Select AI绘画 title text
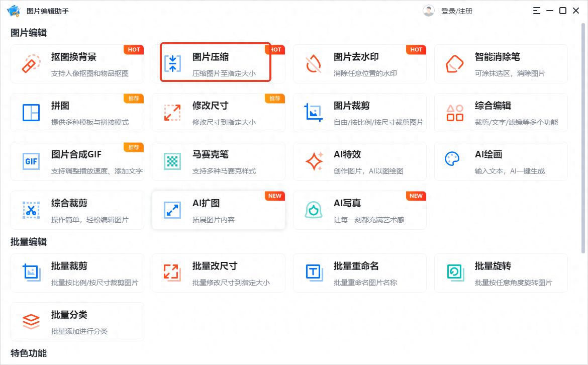 (x=488, y=154)
